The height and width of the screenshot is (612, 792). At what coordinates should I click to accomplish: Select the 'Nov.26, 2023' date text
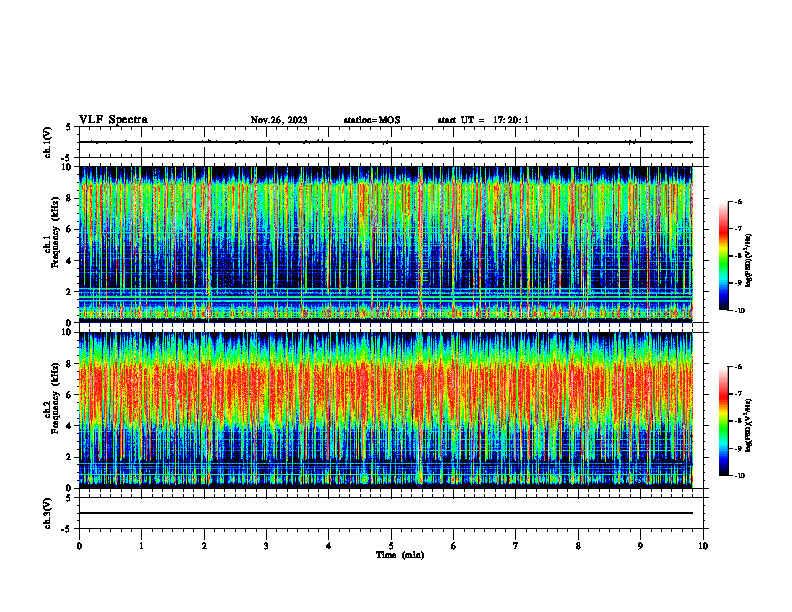pyautogui.click(x=279, y=120)
